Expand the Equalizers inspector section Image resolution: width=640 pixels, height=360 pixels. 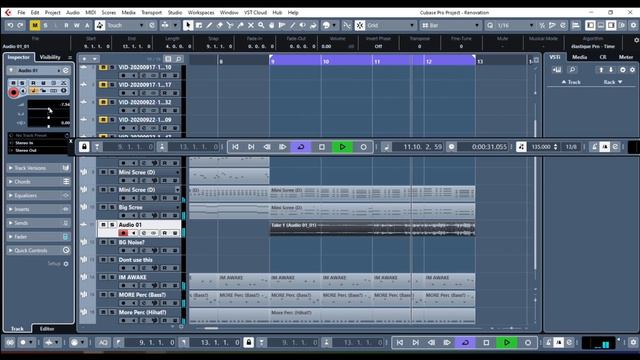click(39, 196)
